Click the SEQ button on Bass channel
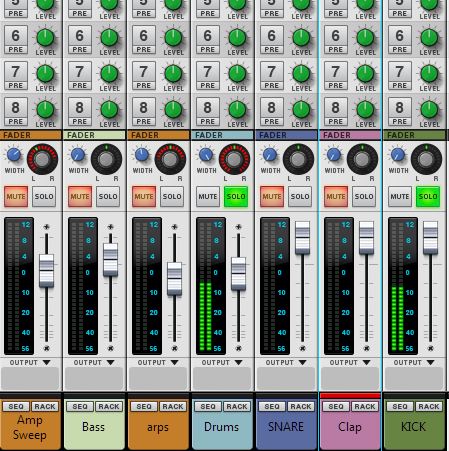This screenshot has height=451, width=449. point(80,407)
